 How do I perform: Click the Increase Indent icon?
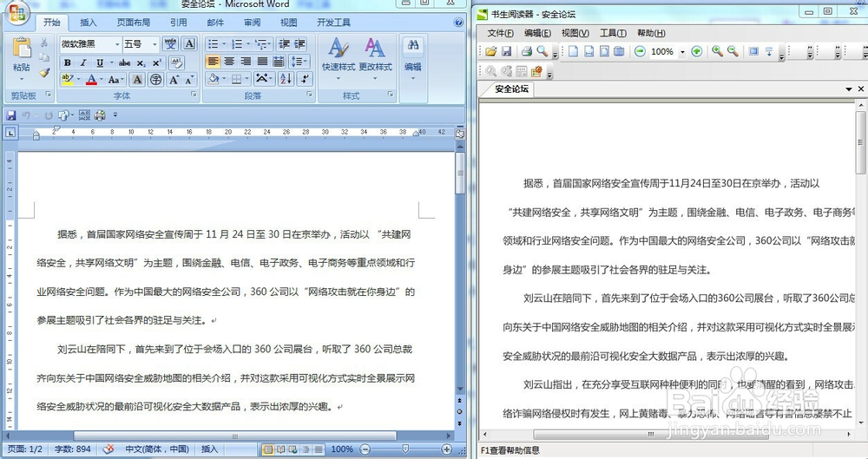299,43
